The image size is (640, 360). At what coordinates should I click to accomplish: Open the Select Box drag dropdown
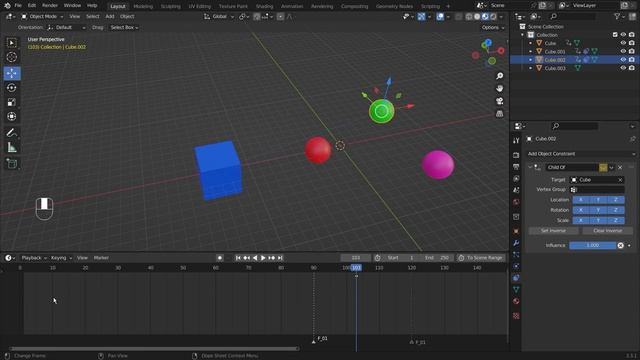(124, 27)
